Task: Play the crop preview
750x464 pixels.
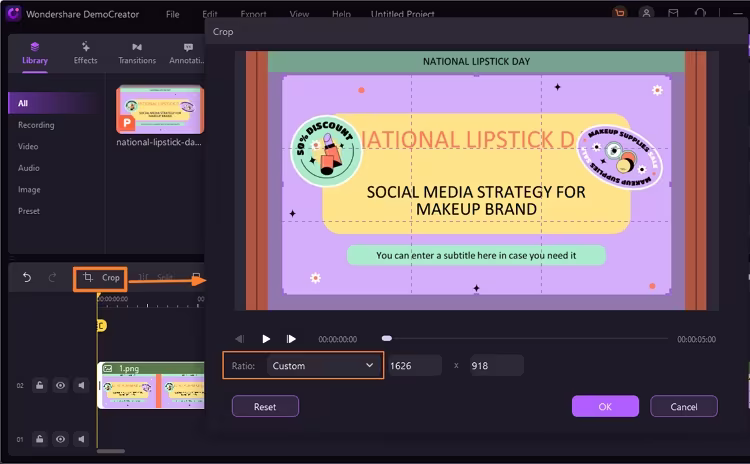Action: (x=266, y=339)
